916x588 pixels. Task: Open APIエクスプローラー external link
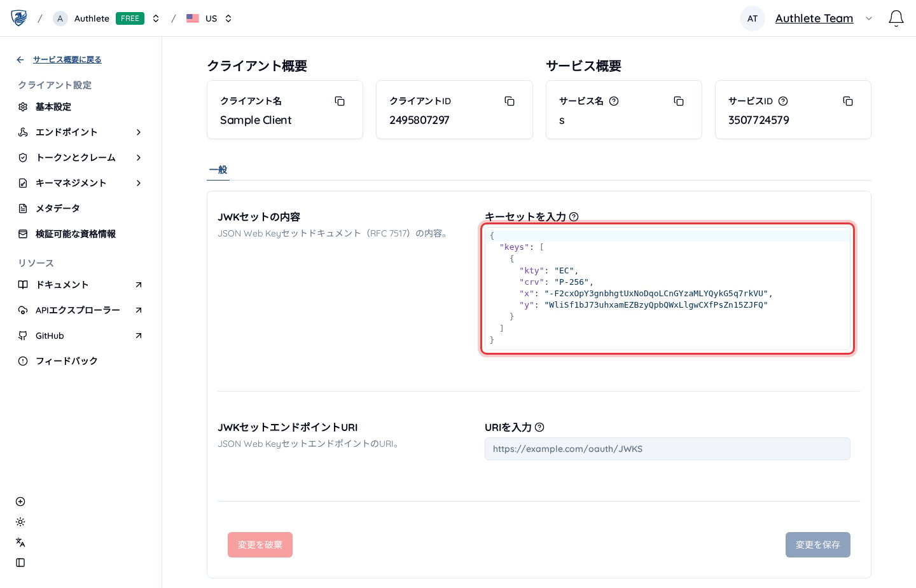click(x=80, y=310)
